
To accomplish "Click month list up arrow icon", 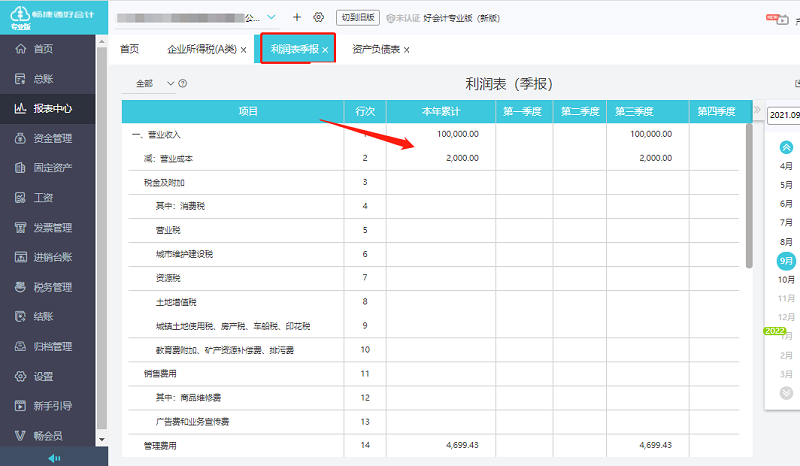I will coord(786,148).
